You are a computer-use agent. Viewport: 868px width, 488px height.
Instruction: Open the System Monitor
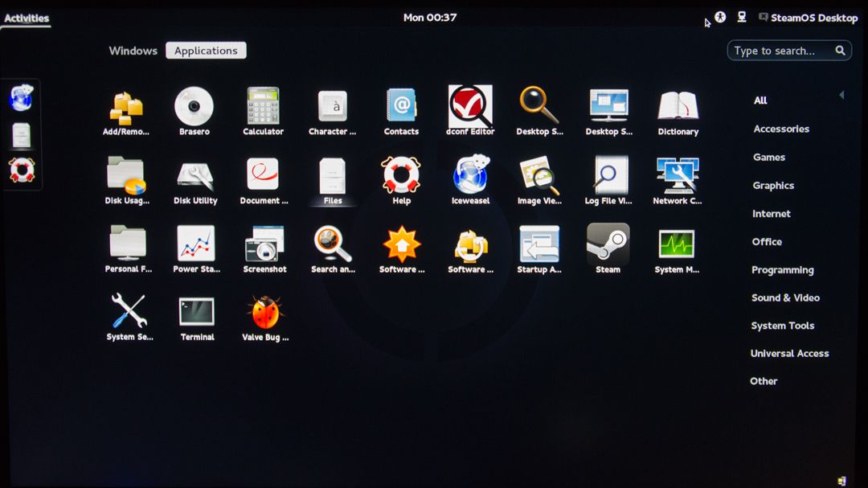pyautogui.click(x=677, y=245)
